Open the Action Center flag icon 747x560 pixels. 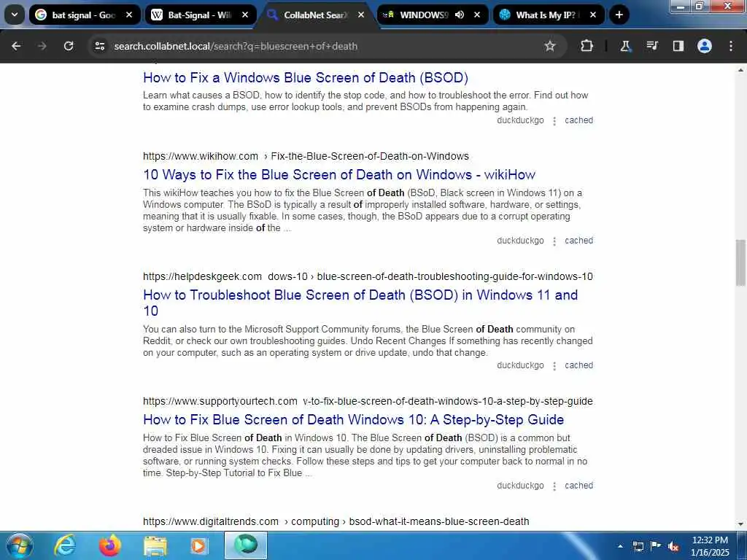point(656,546)
